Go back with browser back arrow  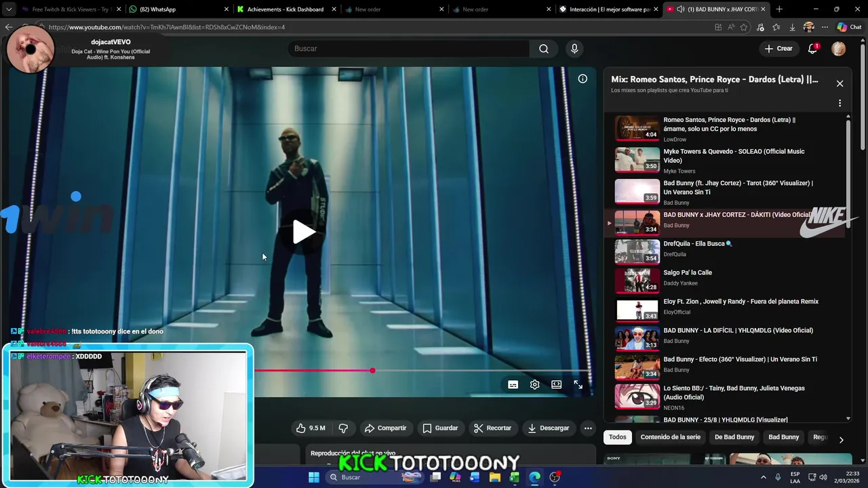click(8, 27)
